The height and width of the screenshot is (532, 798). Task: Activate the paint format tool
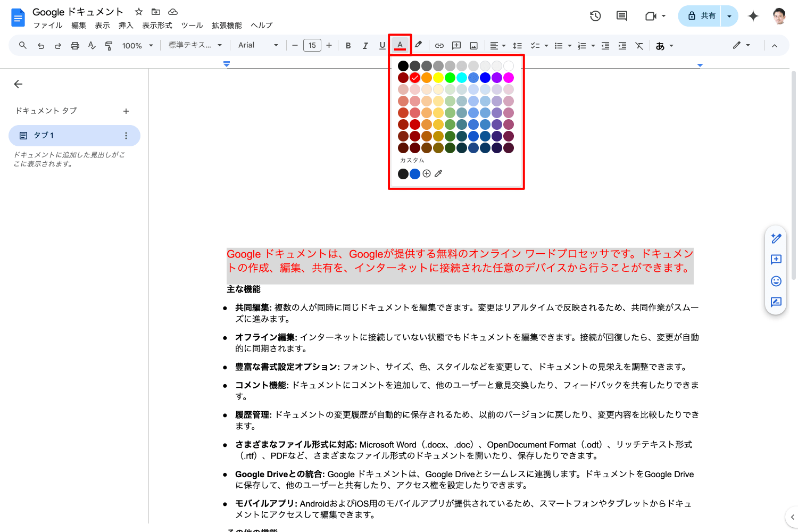[x=109, y=46]
